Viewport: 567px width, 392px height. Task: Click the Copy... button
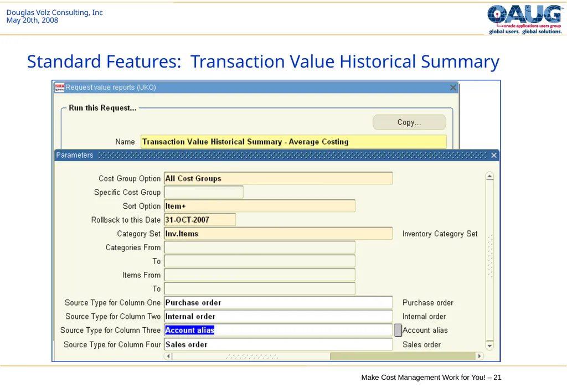point(409,122)
